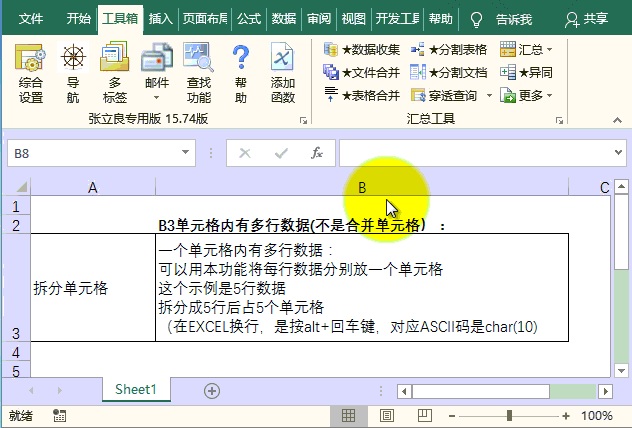The height and width of the screenshot is (428, 632).
Task: Click the 导航 navigation wheel icon
Action: (73, 74)
